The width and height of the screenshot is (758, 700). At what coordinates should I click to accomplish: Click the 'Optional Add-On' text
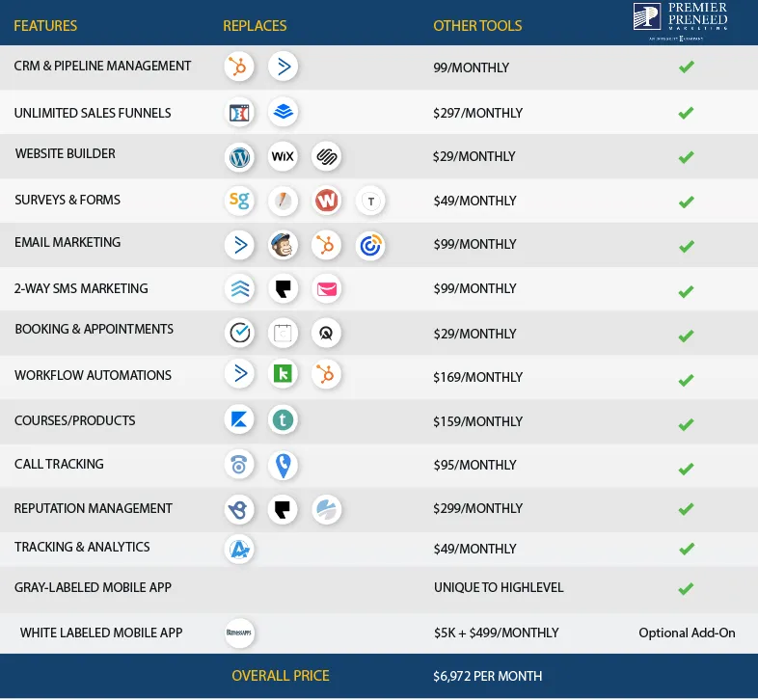tap(687, 633)
